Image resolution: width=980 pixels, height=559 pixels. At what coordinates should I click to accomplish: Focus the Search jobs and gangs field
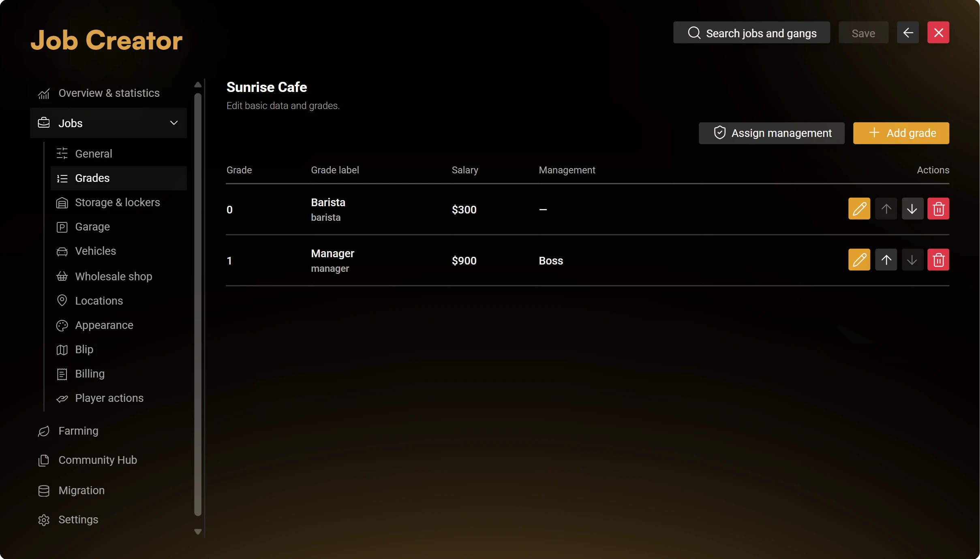click(x=751, y=32)
